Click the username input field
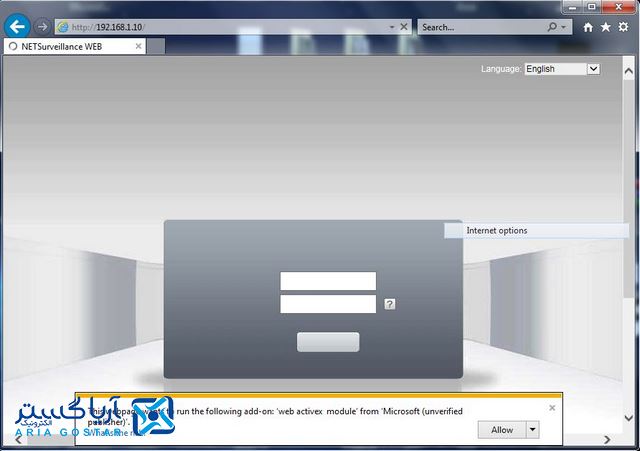This screenshot has height=451, width=640. coord(328,281)
